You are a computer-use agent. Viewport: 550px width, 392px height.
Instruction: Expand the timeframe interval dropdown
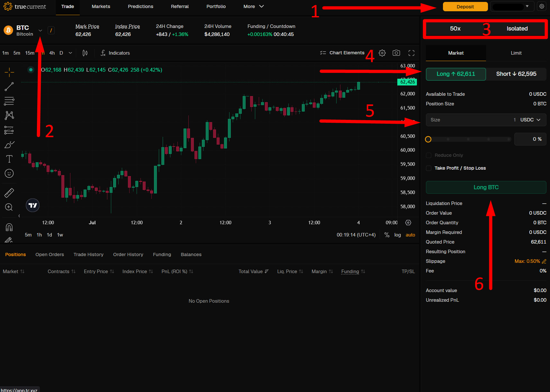(70, 53)
